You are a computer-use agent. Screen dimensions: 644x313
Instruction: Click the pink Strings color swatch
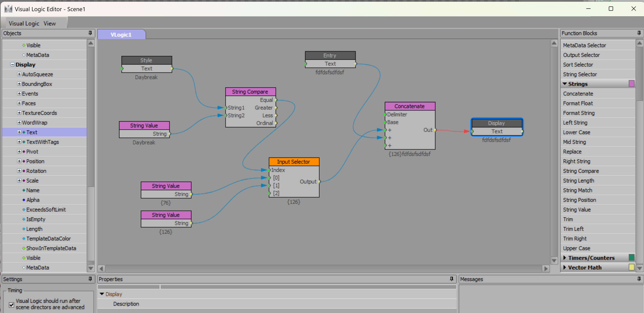(x=631, y=84)
